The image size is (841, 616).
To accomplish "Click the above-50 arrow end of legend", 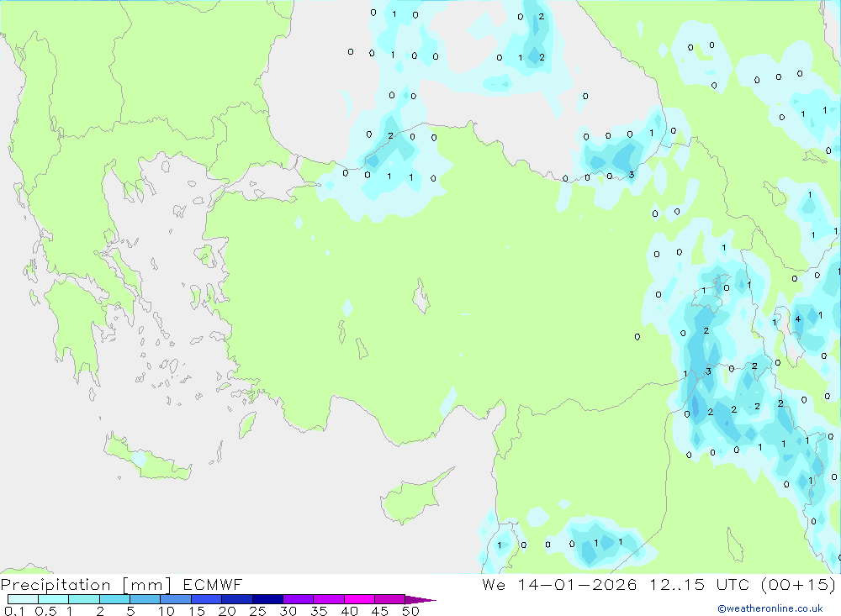I will click(x=420, y=600).
